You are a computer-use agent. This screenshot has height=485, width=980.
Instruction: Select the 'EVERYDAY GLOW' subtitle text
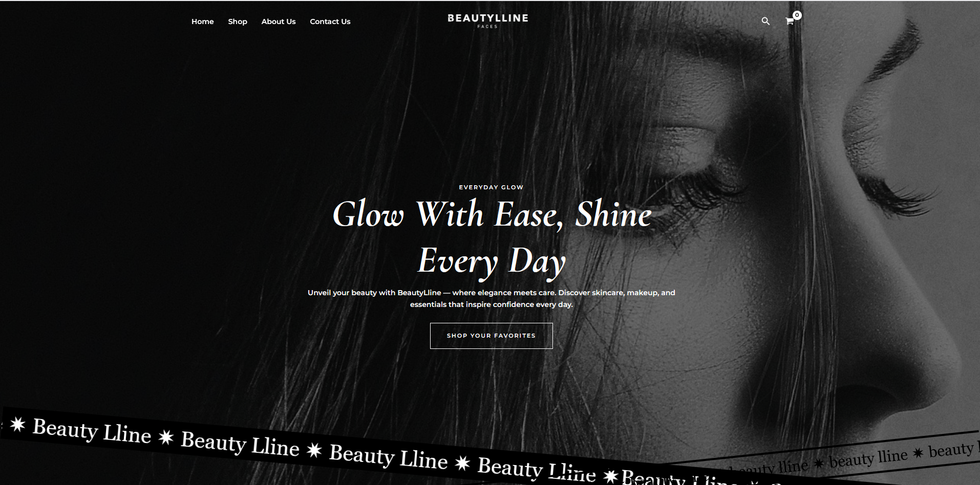492,187
